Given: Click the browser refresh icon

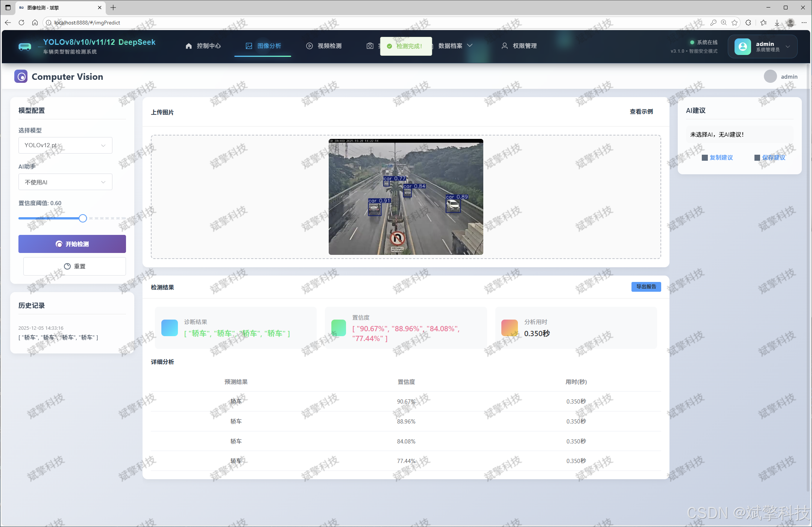Looking at the screenshot, I should (21, 23).
